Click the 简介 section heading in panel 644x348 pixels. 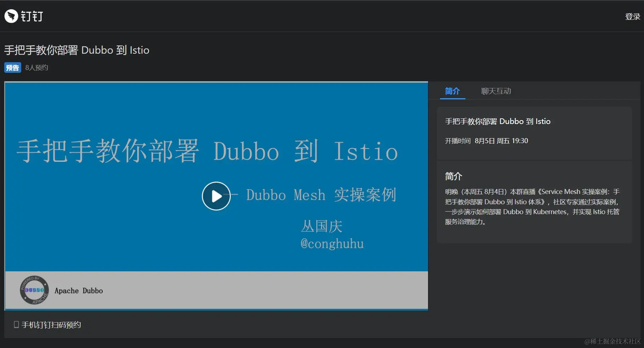[453, 176]
